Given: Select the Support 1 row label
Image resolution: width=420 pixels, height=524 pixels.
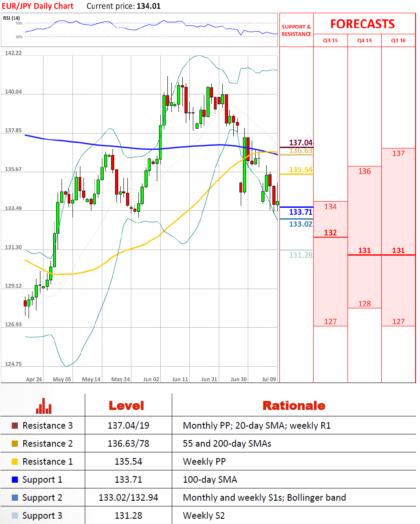Looking at the screenshot, I should [x=43, y=480].
